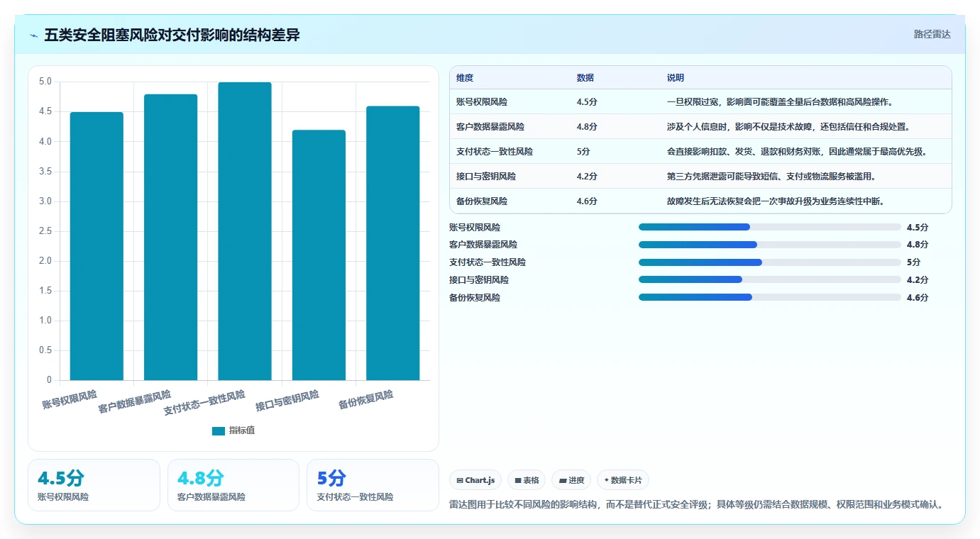Open the 4.5分 账号权限风险 data card
The image size is (980, 539).
94,485
